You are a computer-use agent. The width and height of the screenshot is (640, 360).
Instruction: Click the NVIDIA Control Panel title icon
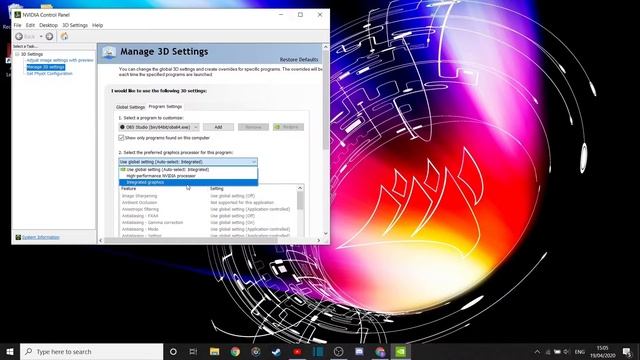(x=18, y=15)
